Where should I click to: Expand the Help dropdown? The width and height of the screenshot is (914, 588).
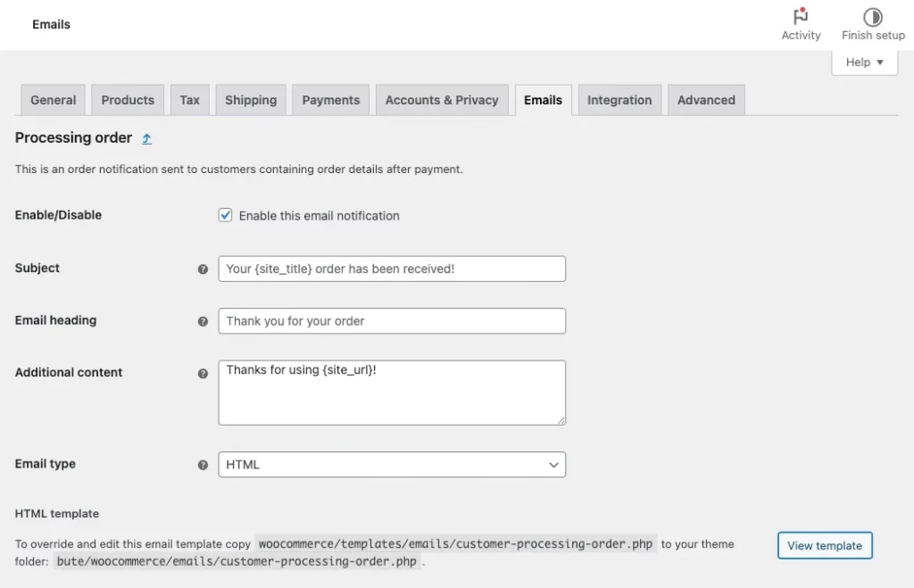click(x=863, y=62)
